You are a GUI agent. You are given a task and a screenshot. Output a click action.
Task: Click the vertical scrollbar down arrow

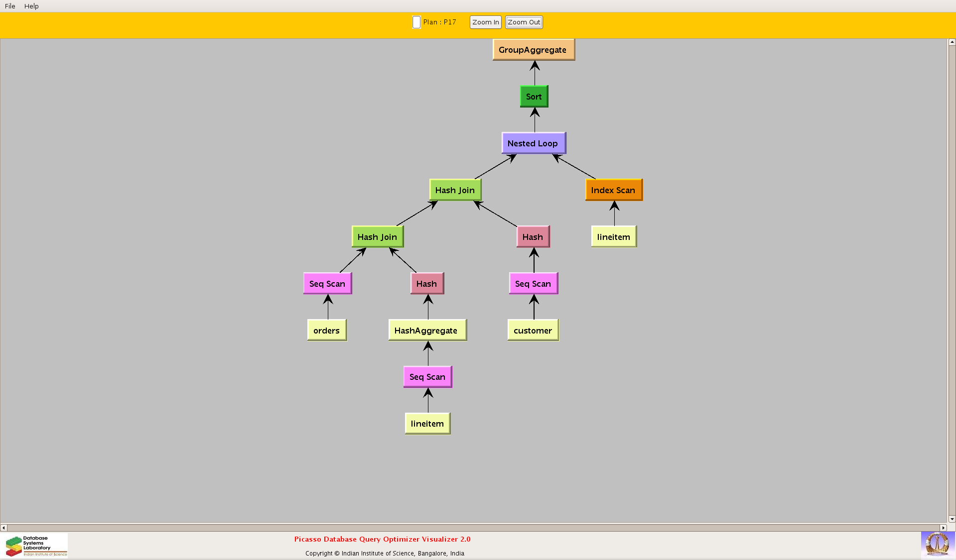coord(952,519)
